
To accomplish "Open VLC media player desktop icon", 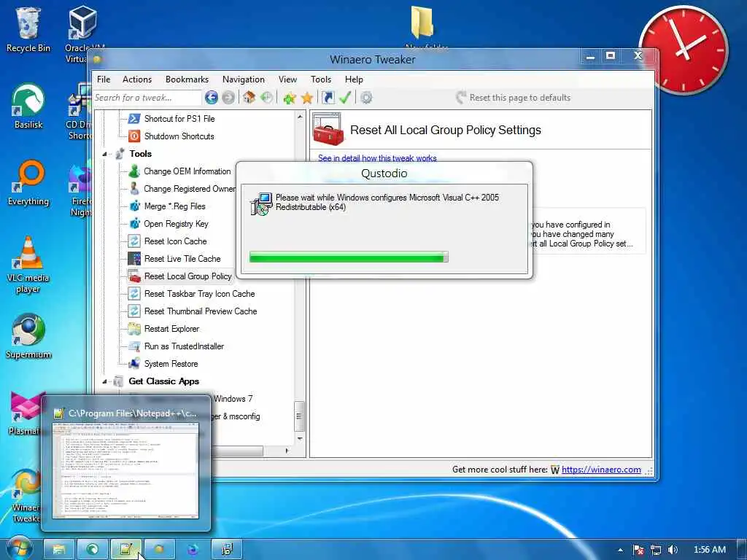I will [x=28, y=265].
